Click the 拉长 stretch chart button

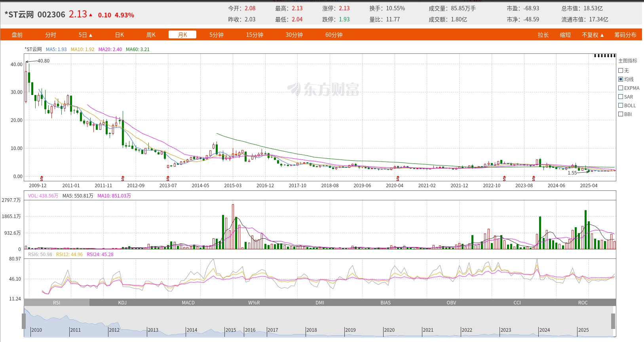click(543, 35)
